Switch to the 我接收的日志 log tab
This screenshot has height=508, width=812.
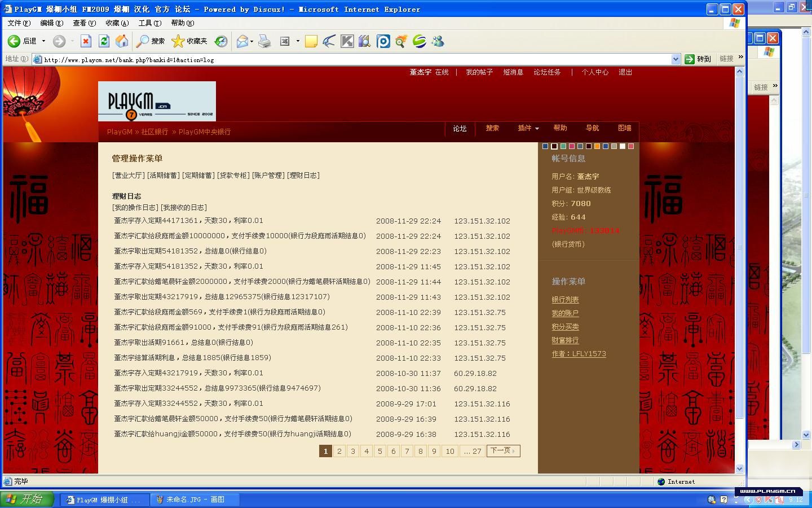pyautogui.click(x=184, y=208)
